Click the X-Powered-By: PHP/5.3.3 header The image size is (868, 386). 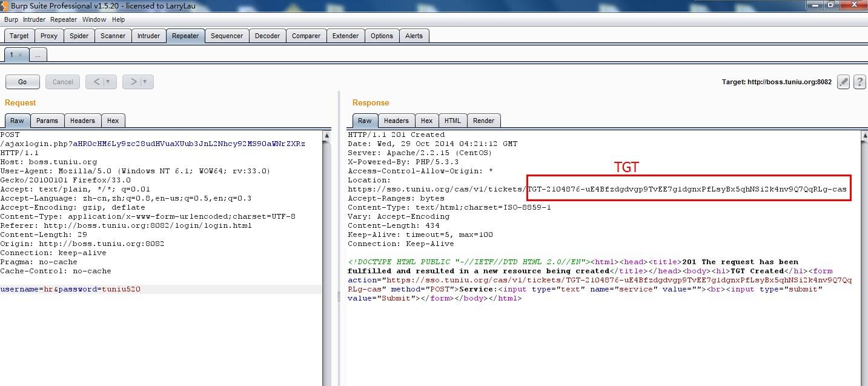[x=403, y=162]
